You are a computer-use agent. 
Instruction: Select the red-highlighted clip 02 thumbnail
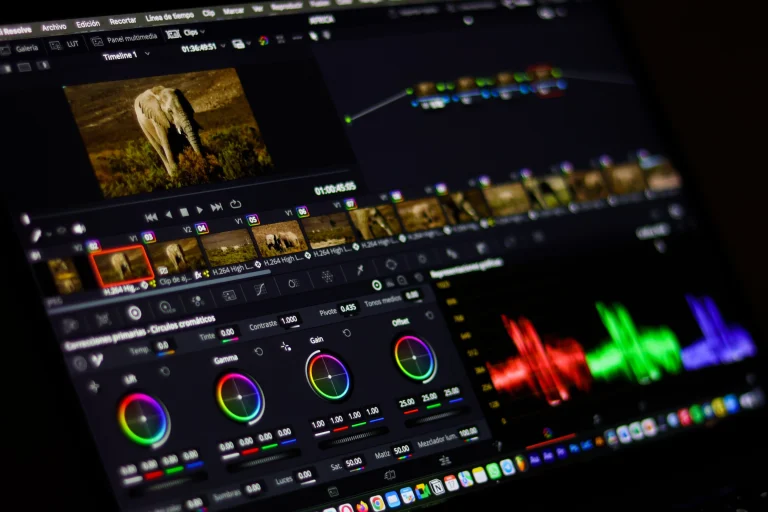click(121, 266)
